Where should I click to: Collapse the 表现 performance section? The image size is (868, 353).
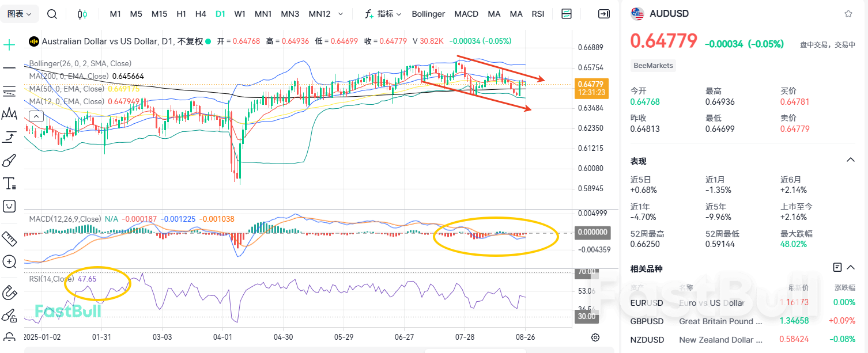(x=851, y=160)
